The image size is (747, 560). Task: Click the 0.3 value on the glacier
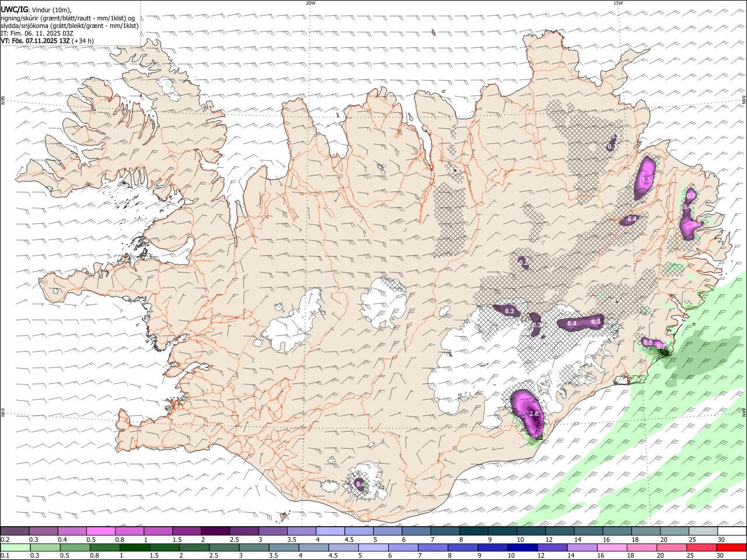click(509, 311)
